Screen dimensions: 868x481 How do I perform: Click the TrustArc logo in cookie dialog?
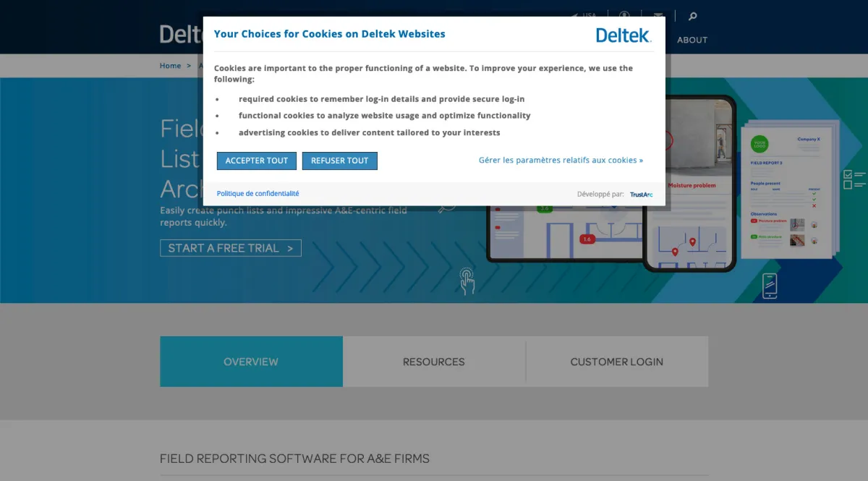pyautogui.click(x=641, y=195)
